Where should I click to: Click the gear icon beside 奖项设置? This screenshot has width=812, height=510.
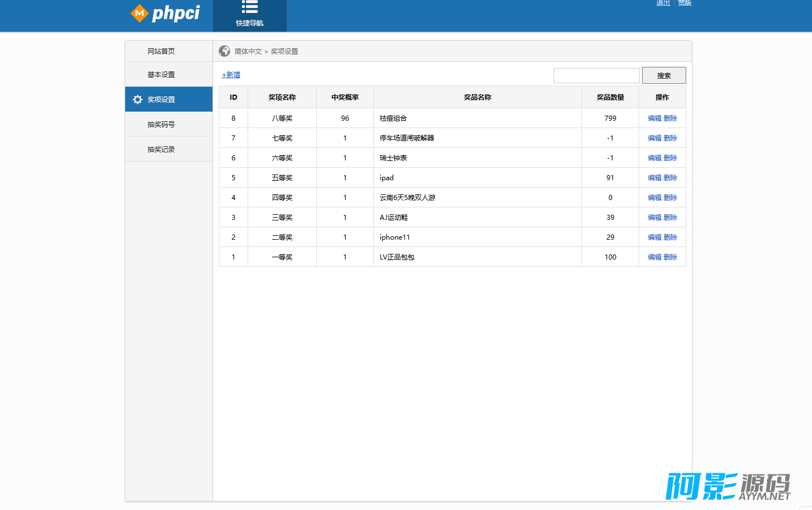[x=138, y=100]
